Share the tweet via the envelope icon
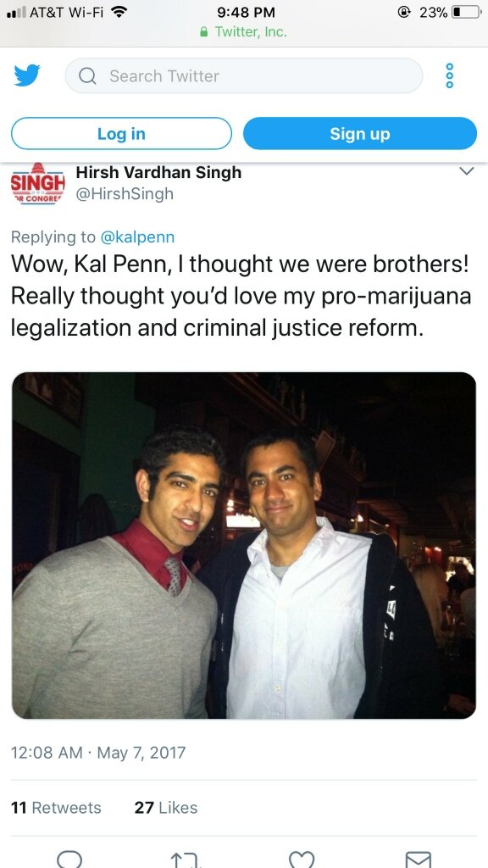This screenshot has height=868, width=488. click(x=419, y=860)
